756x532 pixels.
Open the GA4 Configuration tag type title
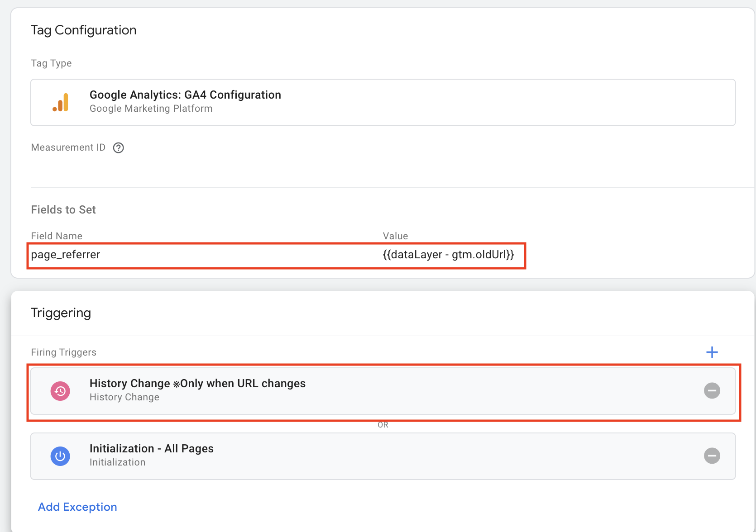click(x=185, y=95)
